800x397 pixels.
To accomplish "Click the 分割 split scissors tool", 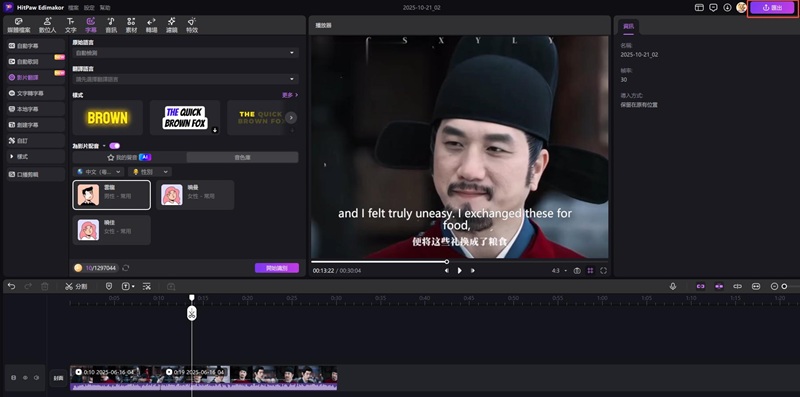I will click(x=76, y=286).
